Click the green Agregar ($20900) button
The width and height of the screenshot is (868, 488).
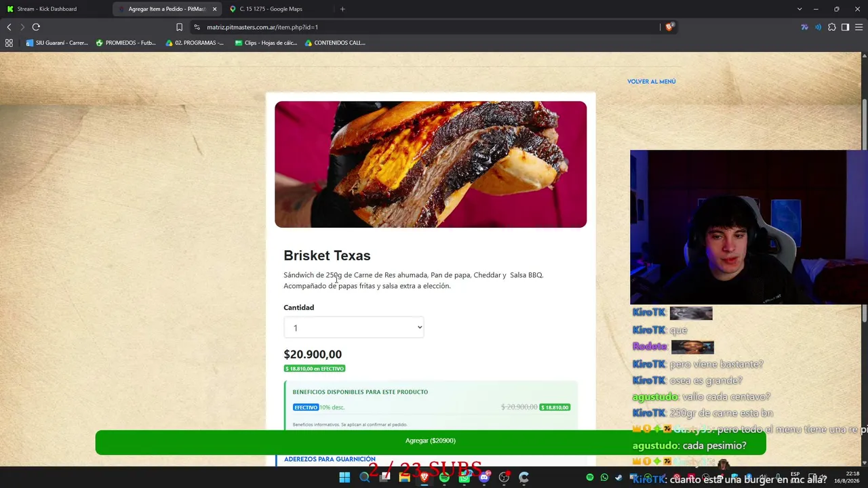coord(431,441)
